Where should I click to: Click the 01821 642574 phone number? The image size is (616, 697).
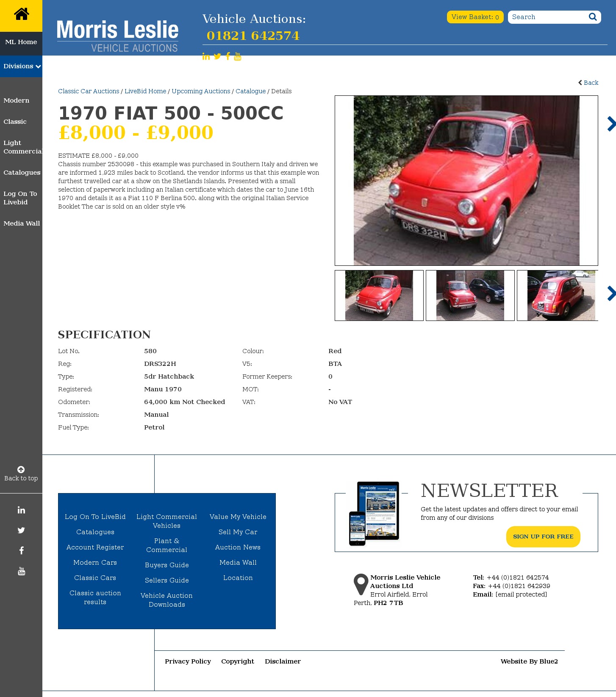pos(253,36)
